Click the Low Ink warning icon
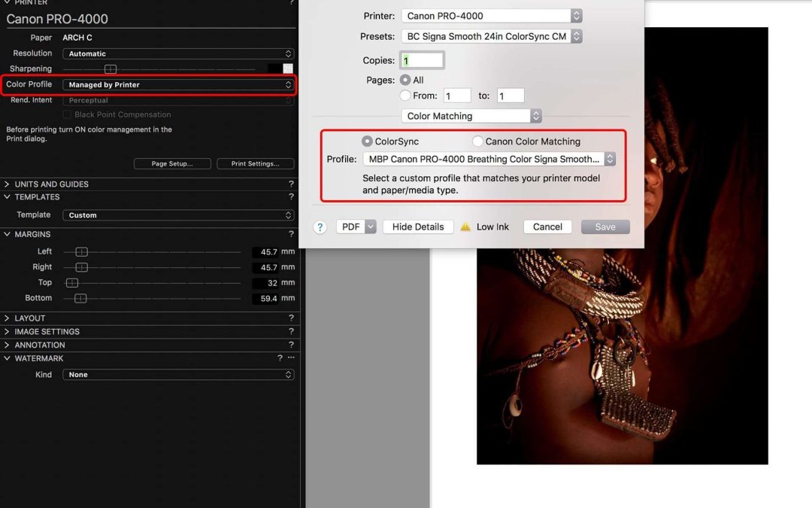This screenshot has height=508, width=812. (x=465, y=227)
